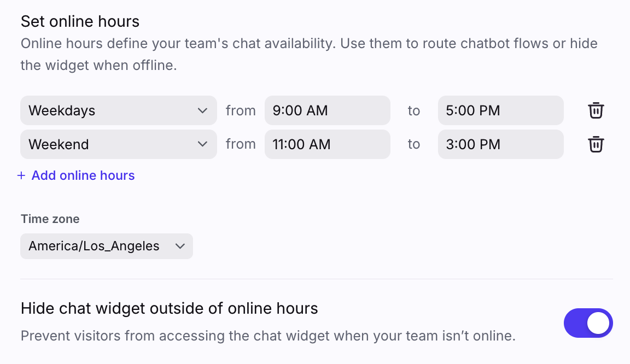Image resolution: width=630 pixels, height=364 pixels.
Task: Focus the 11:00 AM weekend start field
Action: click(x=327, y=144)
